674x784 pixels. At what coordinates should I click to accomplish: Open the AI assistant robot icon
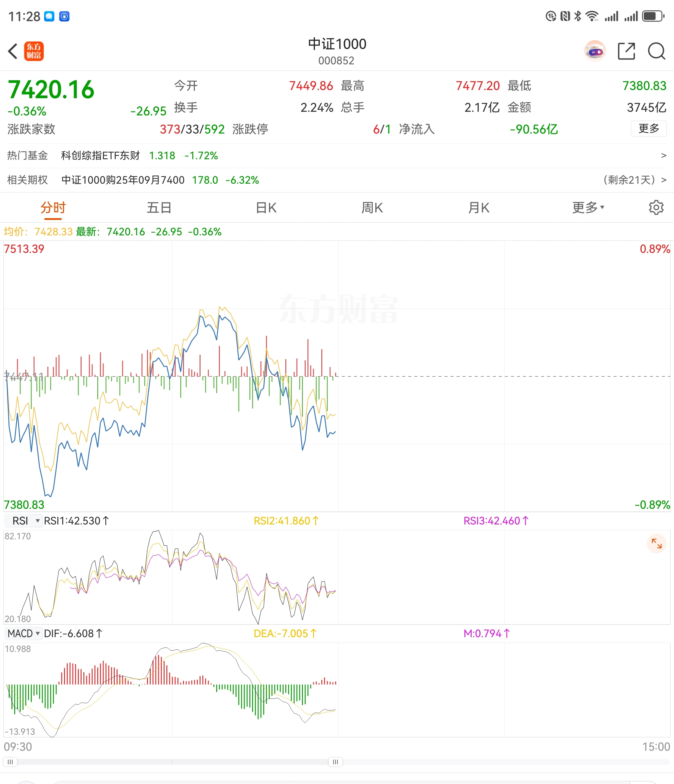point(595,51)
